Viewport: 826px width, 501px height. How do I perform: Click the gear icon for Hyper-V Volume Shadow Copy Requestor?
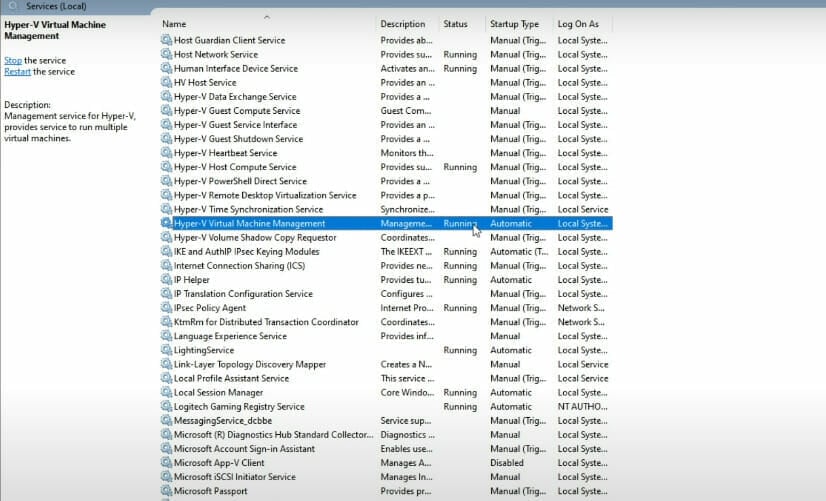[166, 238]
